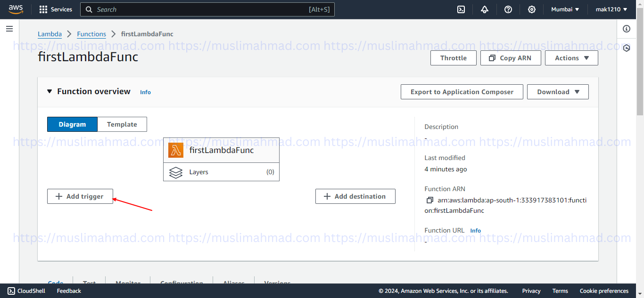Open the CloudShell icon in the top bar
The width and height of the screenshot is (644, 298).
click(x=462, y=9)
